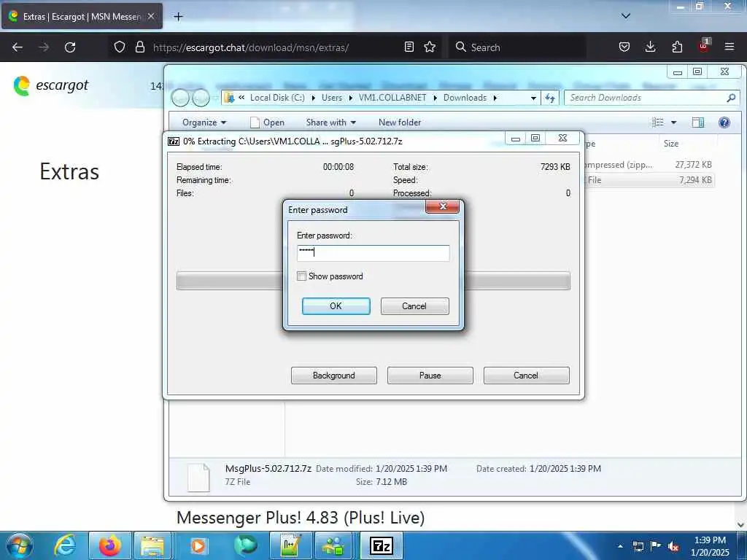Select Local Disk (C:) in breadcrumb
The image size is (747, 560).
click(277, 98)
